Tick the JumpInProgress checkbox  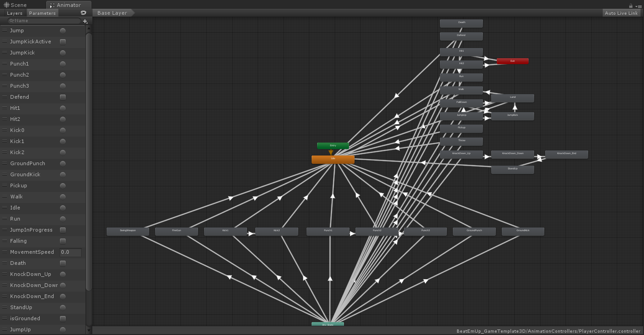point(63,230)
